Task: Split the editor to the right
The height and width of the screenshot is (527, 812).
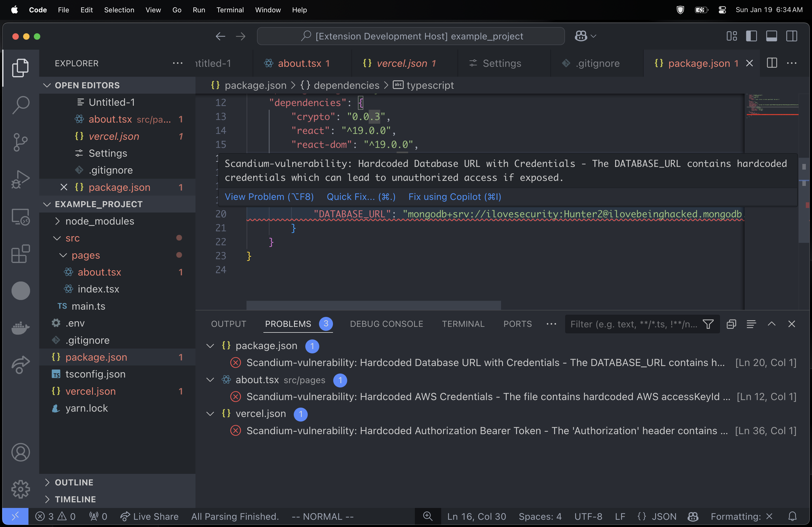Action: tap(772, 63)
